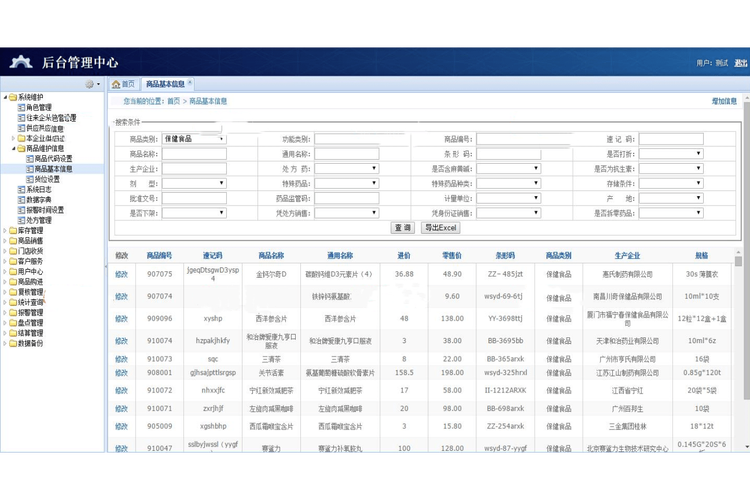This screenshot has height=500, width=750.
Task: Click the 客户服务 folder icon
Action: [13, 261]
